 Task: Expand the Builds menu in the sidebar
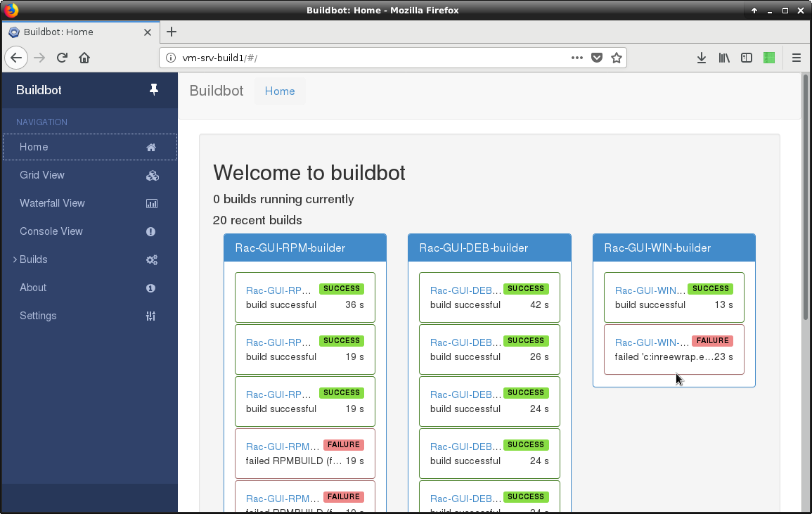click(33, 259)
